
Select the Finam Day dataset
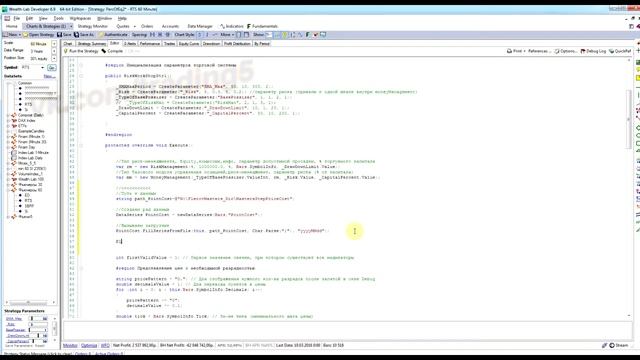26,147
